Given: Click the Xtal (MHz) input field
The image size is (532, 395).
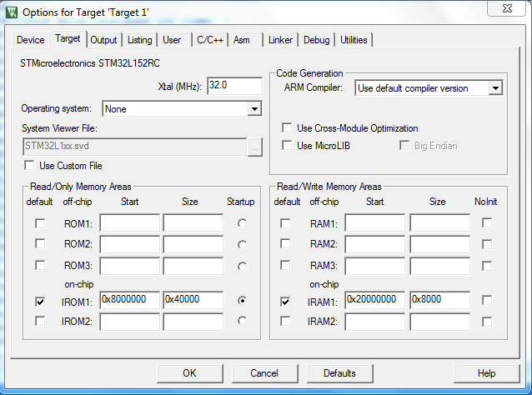Looking at the screenshot, I should tap(234, 86).
